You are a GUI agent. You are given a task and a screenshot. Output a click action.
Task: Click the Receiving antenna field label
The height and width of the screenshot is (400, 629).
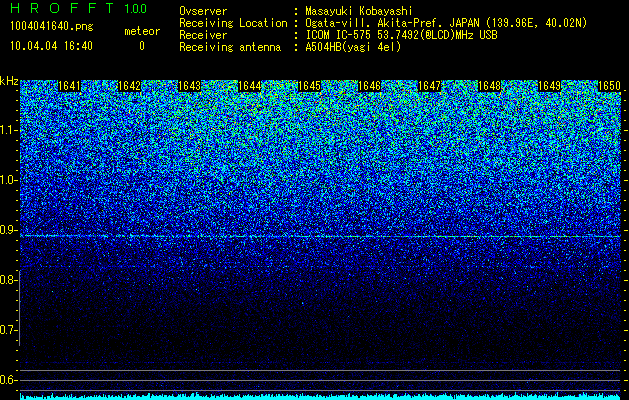230,47
